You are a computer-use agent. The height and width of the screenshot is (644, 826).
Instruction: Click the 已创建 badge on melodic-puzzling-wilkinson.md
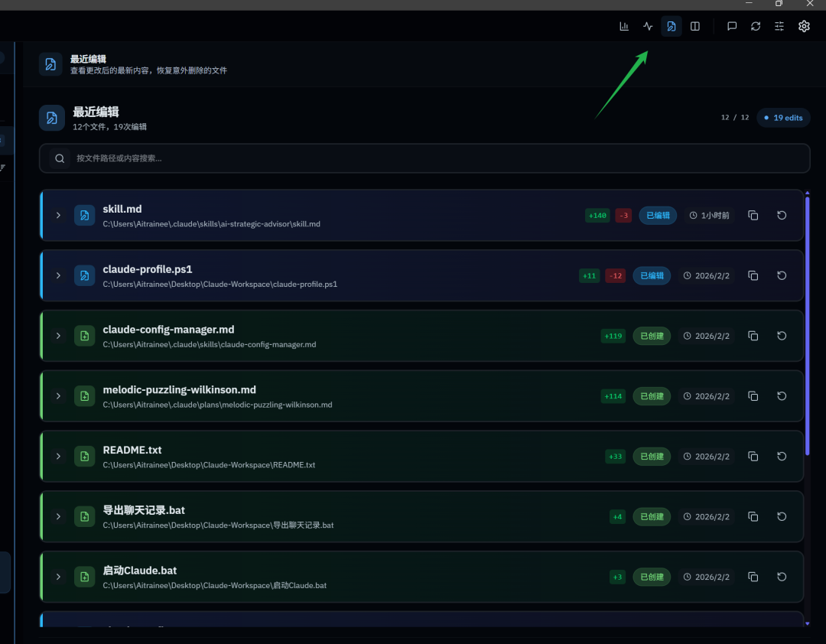tap(652, 396)
